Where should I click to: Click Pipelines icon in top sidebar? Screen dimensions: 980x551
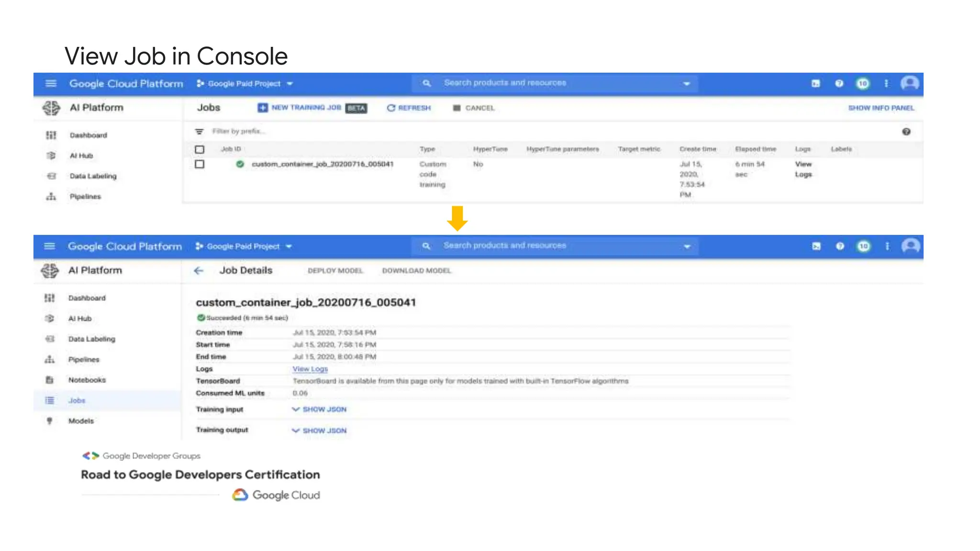click(51, 197)
